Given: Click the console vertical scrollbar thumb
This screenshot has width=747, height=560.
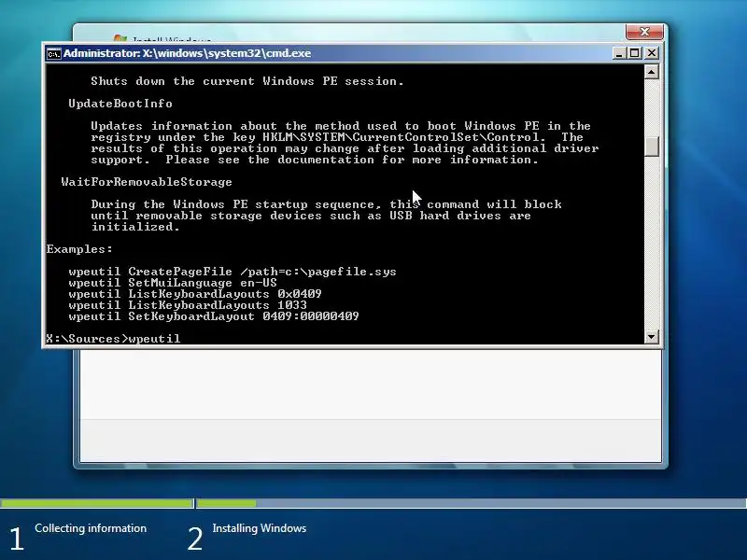Looking at the screenshot, I should [x=651, y=147].
